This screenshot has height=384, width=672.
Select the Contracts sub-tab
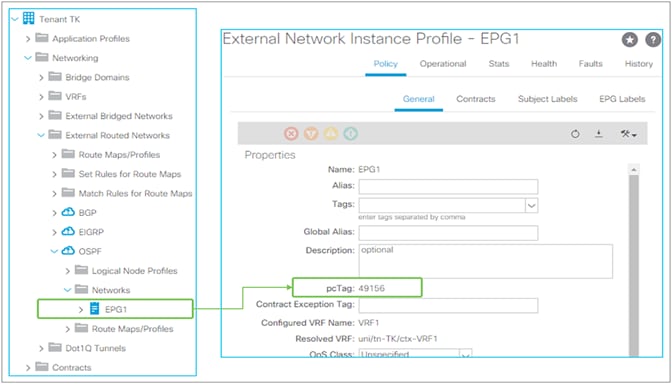pos(476,99)
